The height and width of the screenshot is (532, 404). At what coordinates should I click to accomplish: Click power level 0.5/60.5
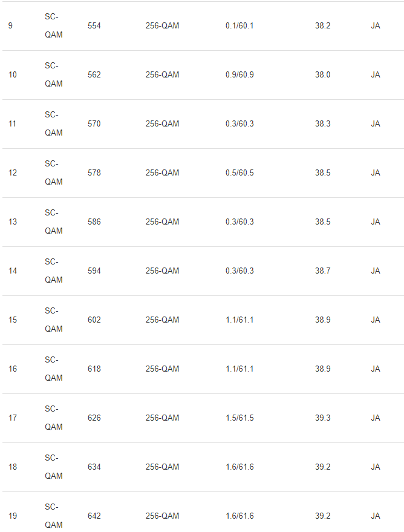tap(239, 172)
